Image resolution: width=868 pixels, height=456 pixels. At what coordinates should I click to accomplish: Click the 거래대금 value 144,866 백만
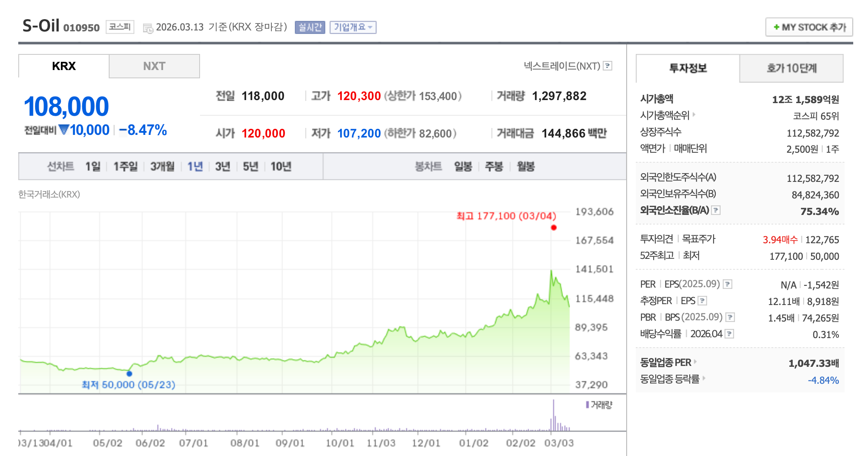[574, 134]
